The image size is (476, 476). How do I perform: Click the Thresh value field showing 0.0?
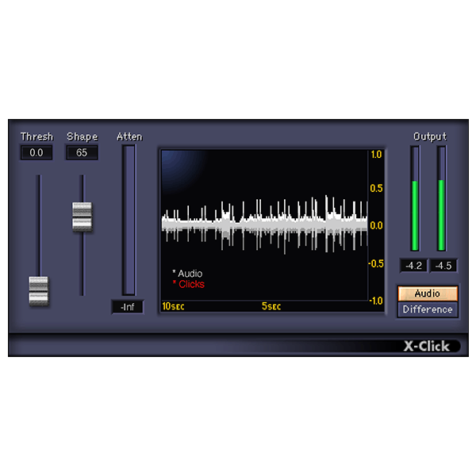(36, 152)
